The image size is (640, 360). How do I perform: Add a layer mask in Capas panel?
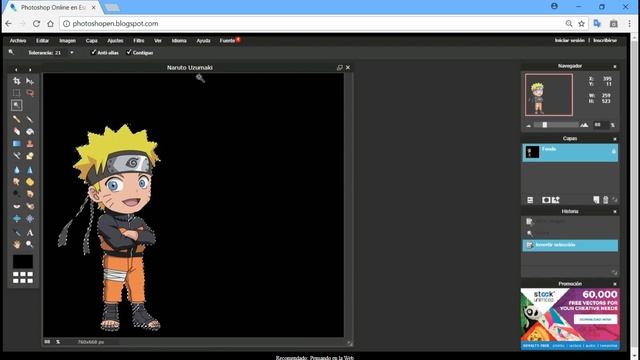tap(546, 200)
